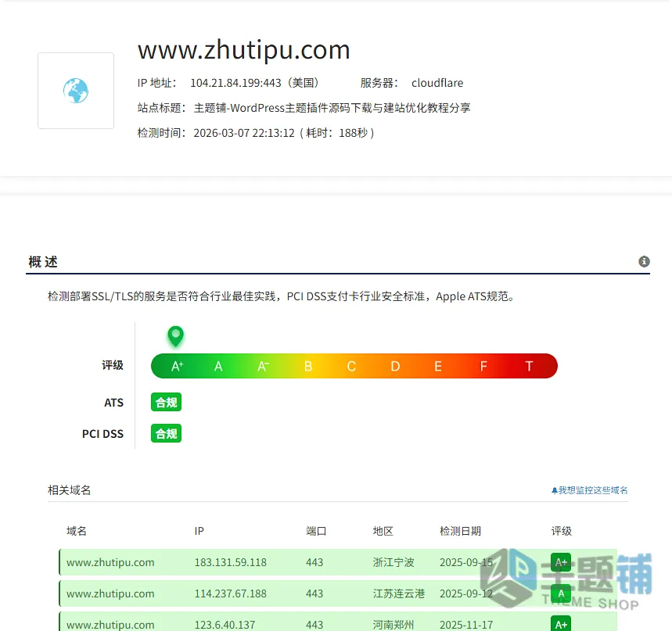The height and width of the screenshot is (631, 672).
Task: Click the T grade on rating bar
Action: (529, 366)
